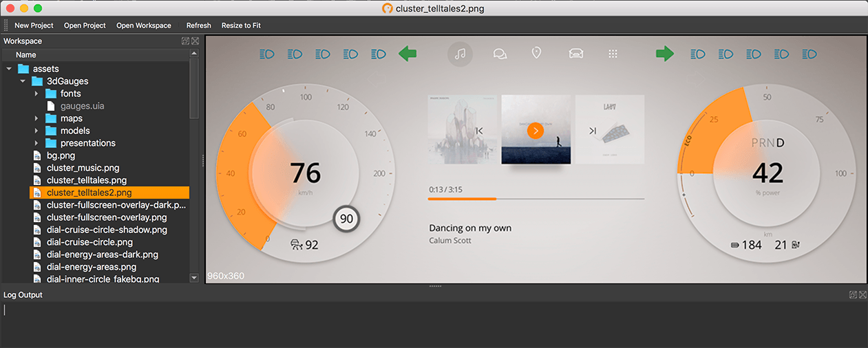The image size is (868, 348).
Task: Undock the Log Output panel
Action: pyautogui.click(x=853, y=294)
